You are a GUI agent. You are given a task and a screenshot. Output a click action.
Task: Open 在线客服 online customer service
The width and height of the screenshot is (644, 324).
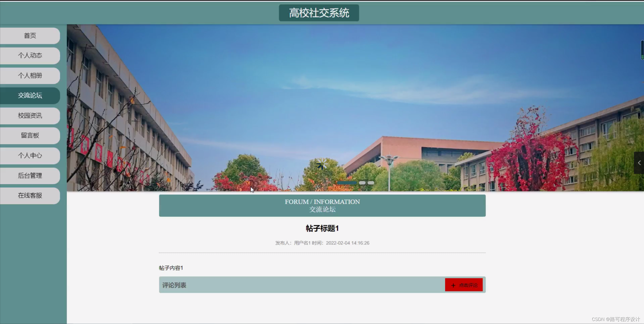[x=30, y=196]
